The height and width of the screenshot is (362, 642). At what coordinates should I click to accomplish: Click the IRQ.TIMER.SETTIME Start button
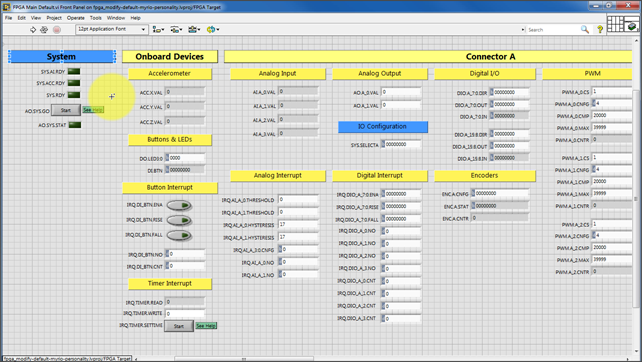[179, 326]
